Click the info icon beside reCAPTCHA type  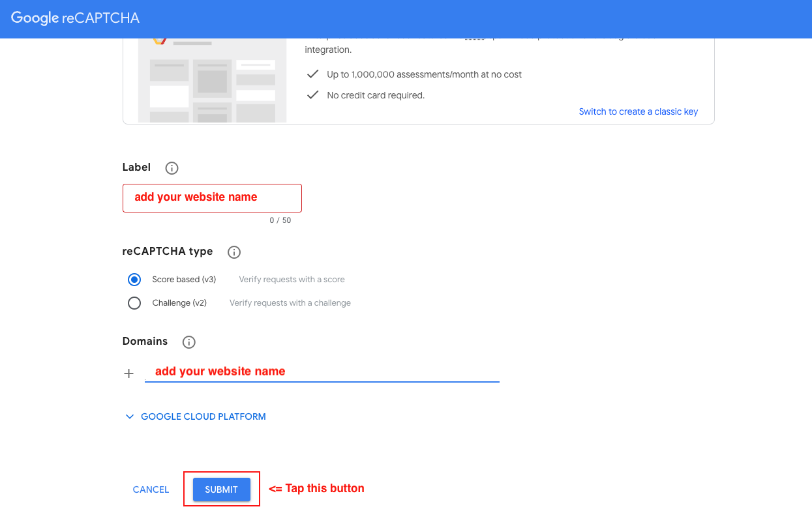(233, 252)
